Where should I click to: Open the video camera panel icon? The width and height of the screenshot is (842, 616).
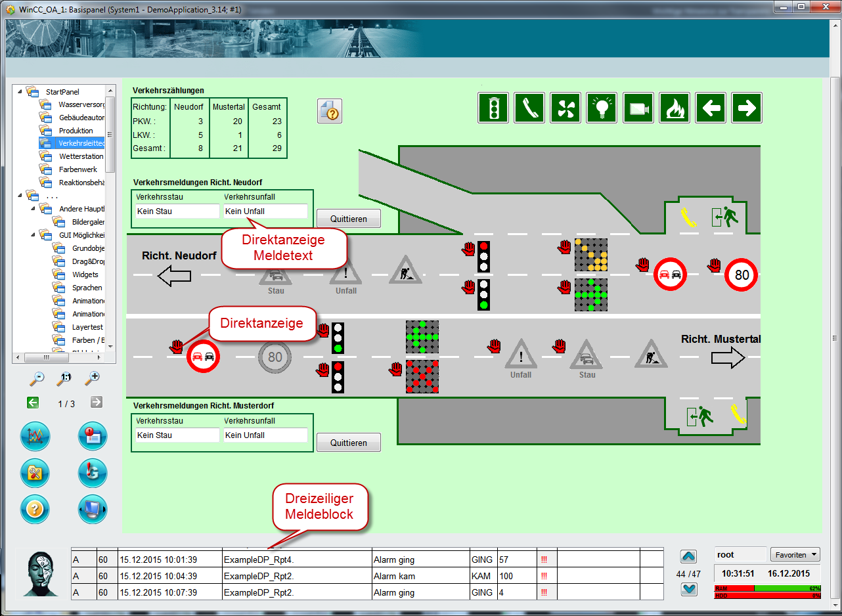pyautogui.click(x=638, y=108)
